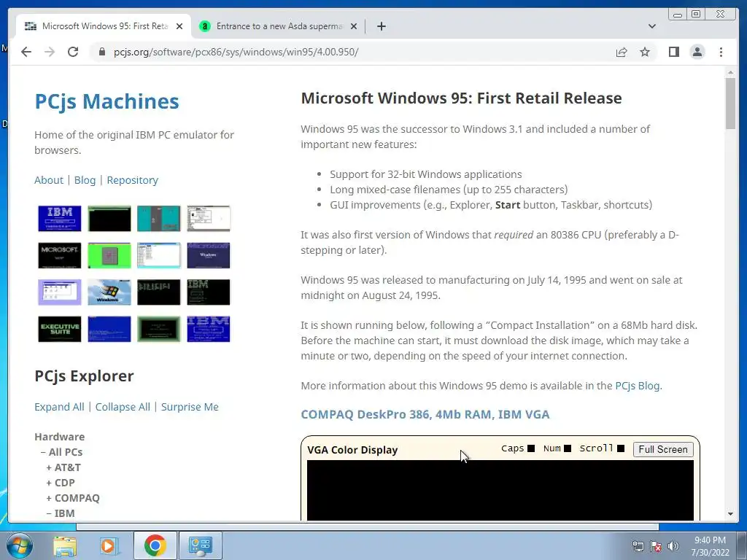Screen dimensions: 747x560
Task: Open the Executive Suite thumbnail
Action: point(60,329)
